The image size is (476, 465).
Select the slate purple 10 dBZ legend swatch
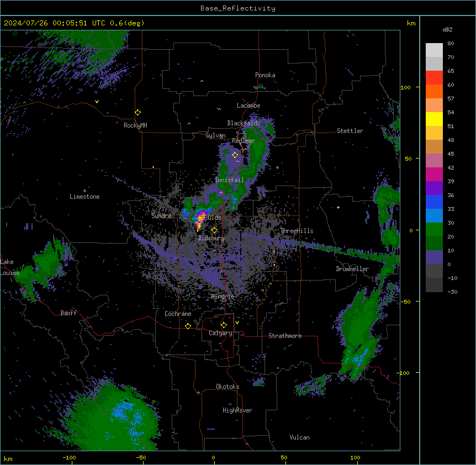pyautogui.click(x=434, y=257)
